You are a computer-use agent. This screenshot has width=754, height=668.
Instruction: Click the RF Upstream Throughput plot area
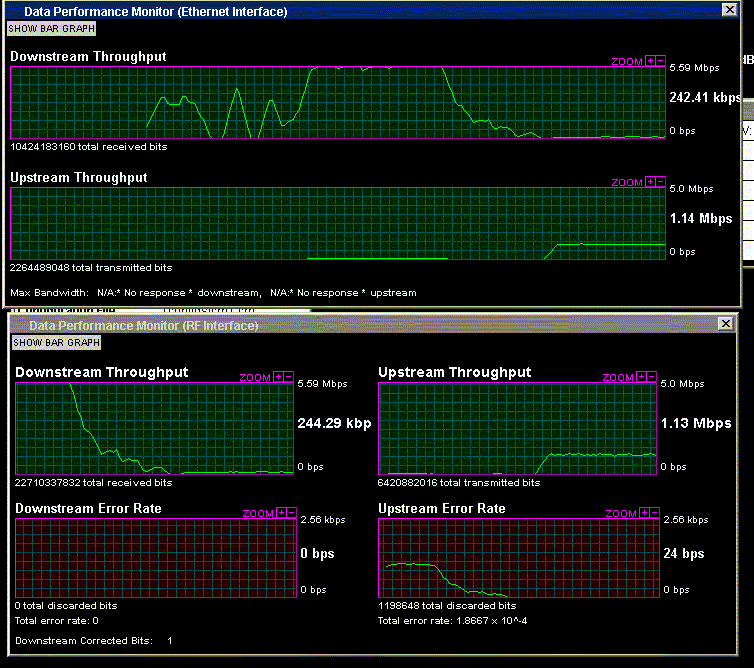point(517,429)
